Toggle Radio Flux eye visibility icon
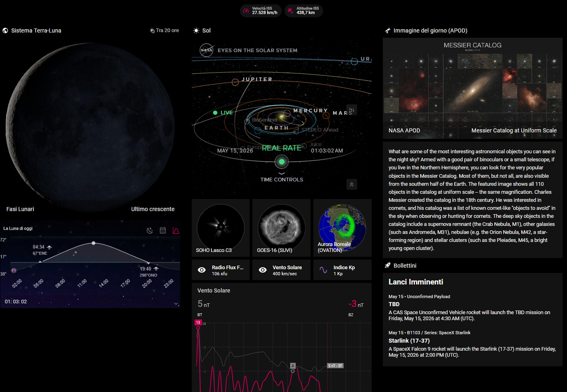The height and width of the screenshot is (392, 567). point(202,270)
